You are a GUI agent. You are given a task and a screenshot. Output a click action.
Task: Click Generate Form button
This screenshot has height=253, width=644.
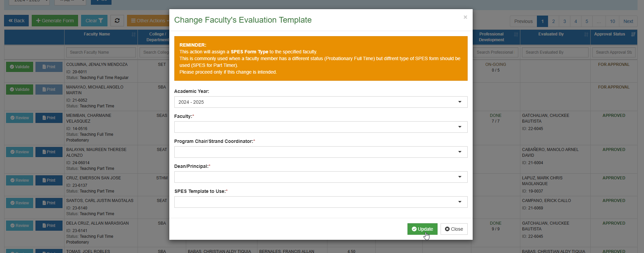coord(55,21)
